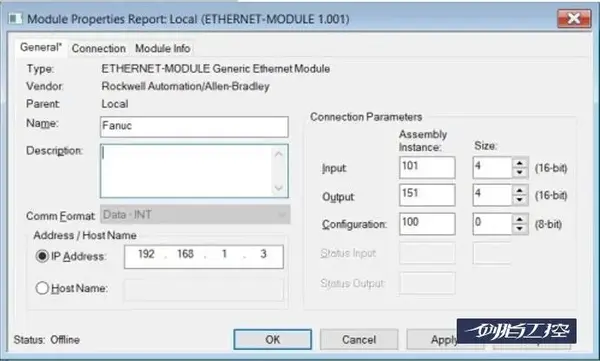Click the Address / Host Name label
Viewport: 600px width, 361px height.
point(85,235)
